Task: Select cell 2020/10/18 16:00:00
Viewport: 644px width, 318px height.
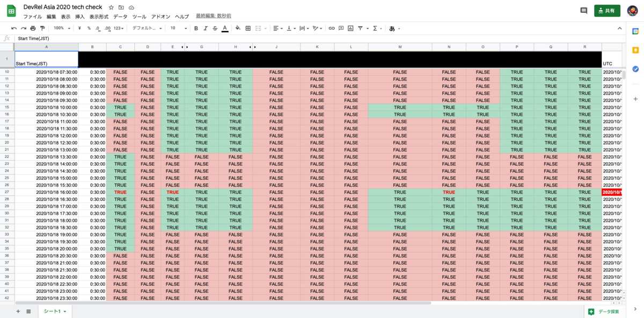Action: 46,192
